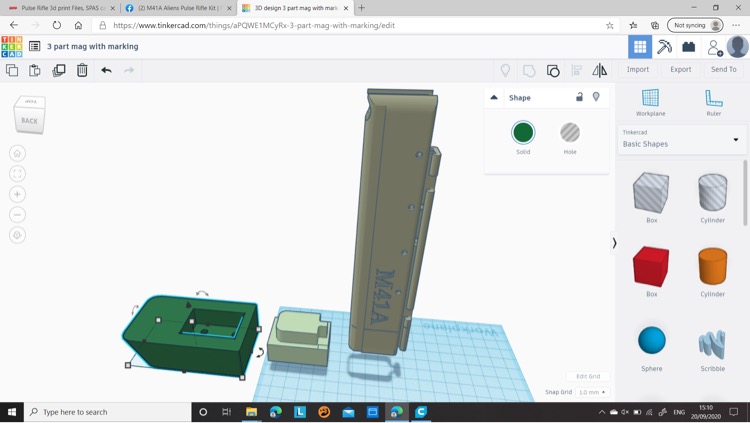Image resolution: width=750 pixels, height=423 pixels.
Task: Collapse the Shape panel
Action: coord(494,98)
